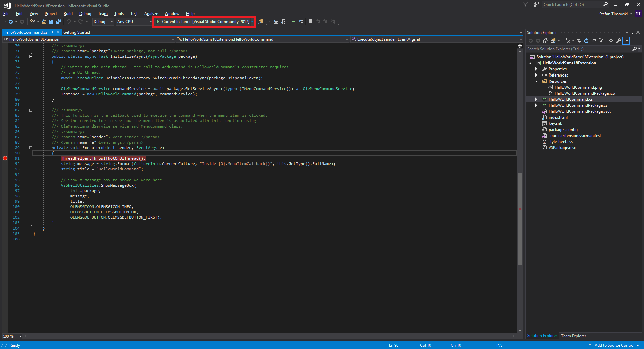Screen dimensions: 644x349
Task: Expand the References node
Action: click(x=536, y=75)
